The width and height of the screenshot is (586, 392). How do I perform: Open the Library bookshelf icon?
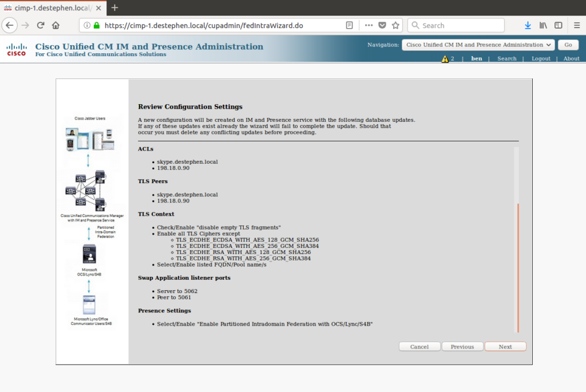543,25
